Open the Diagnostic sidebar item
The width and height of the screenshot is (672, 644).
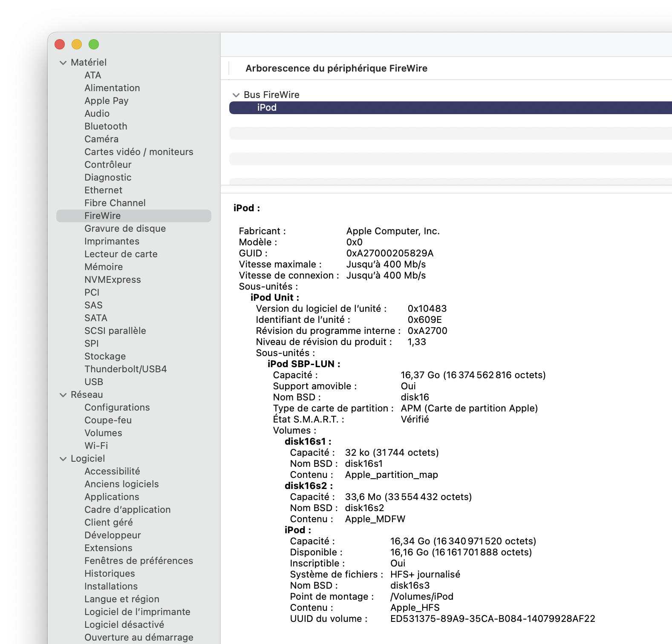click(108, 178)
